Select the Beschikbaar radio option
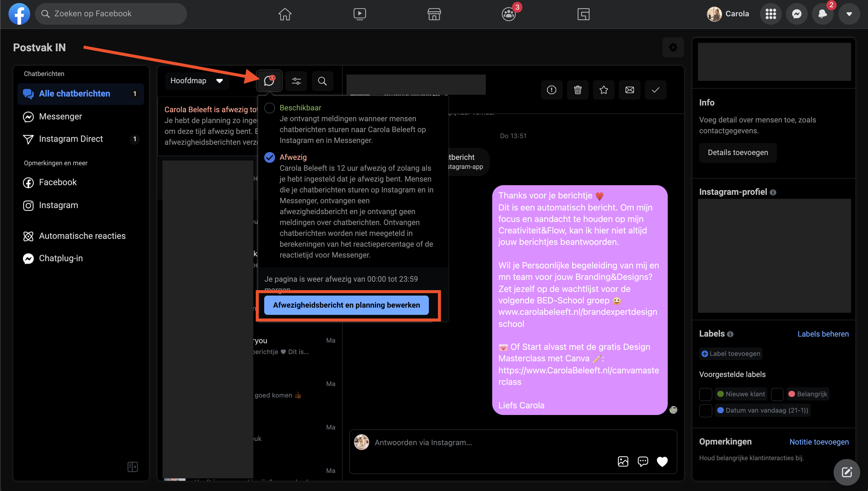The height and width of the screenshot is (491, 868). pos(269,108)
